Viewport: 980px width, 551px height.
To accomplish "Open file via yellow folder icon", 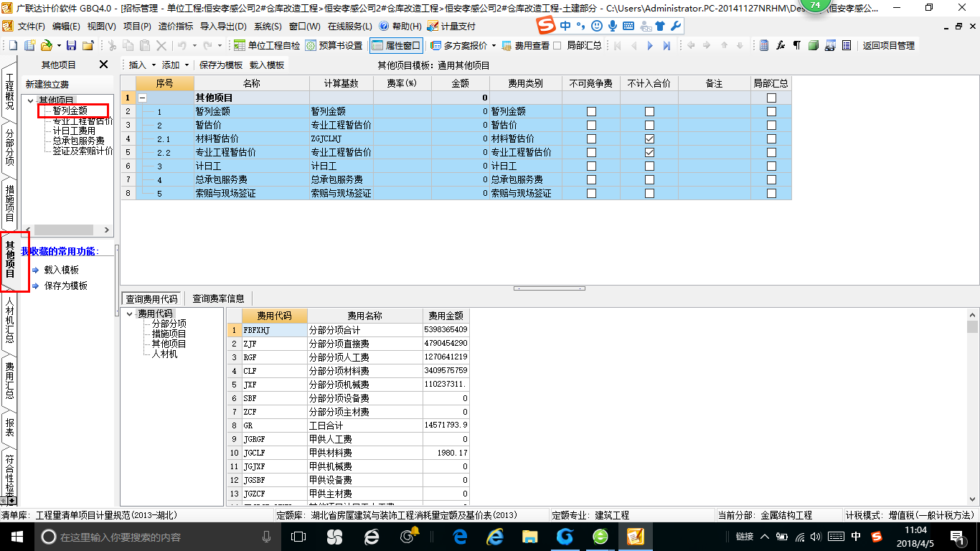I will pyautogui.click(x=46, y=45).
